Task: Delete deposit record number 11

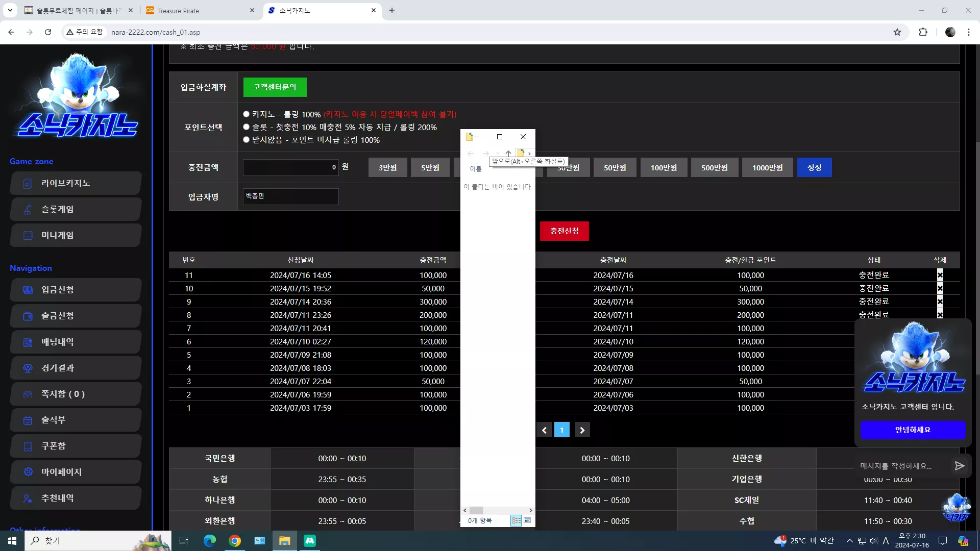Action: point(940,275)
